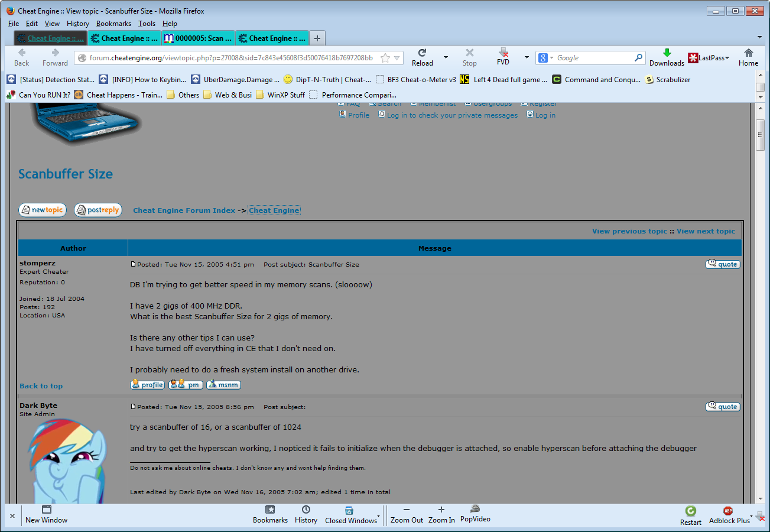The width and height of the screenshot is (770, 532).
Task: Open the Others bookmarks folder
Action: click(x=183, y=95)
